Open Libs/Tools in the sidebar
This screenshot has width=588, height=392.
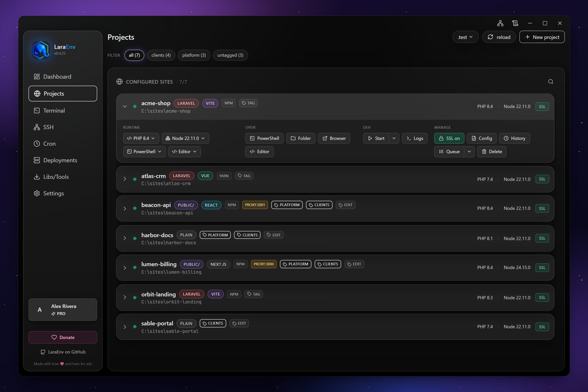(63, 177)
